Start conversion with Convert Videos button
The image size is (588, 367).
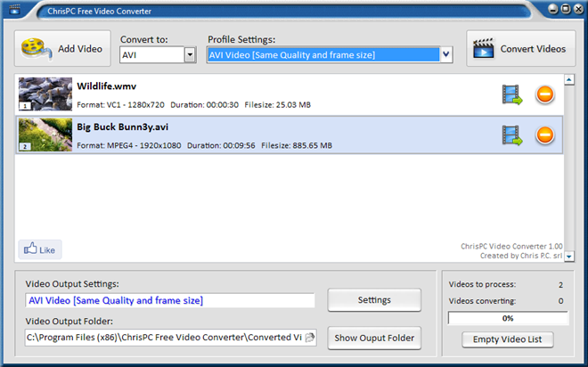(x=521, y=49)
